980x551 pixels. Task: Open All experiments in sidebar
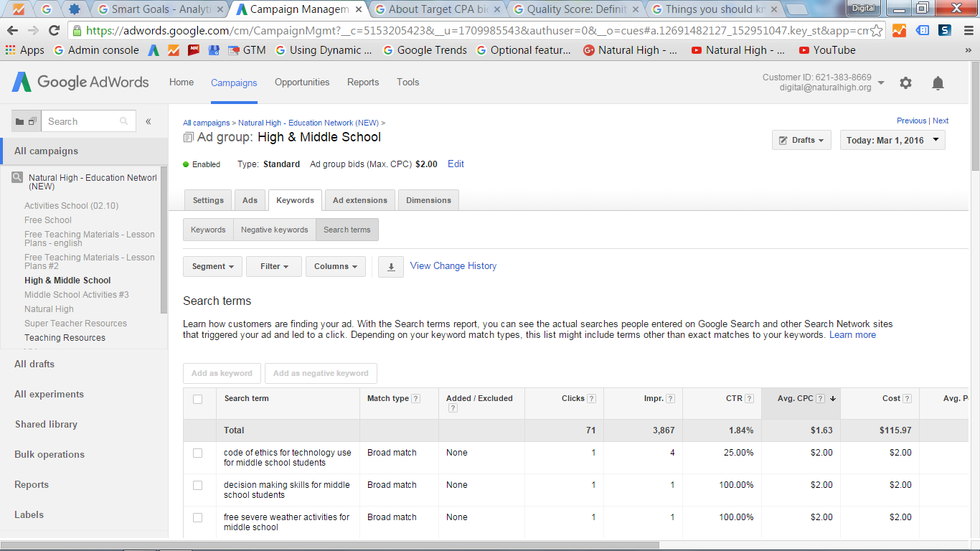click(x=49, y=395)
